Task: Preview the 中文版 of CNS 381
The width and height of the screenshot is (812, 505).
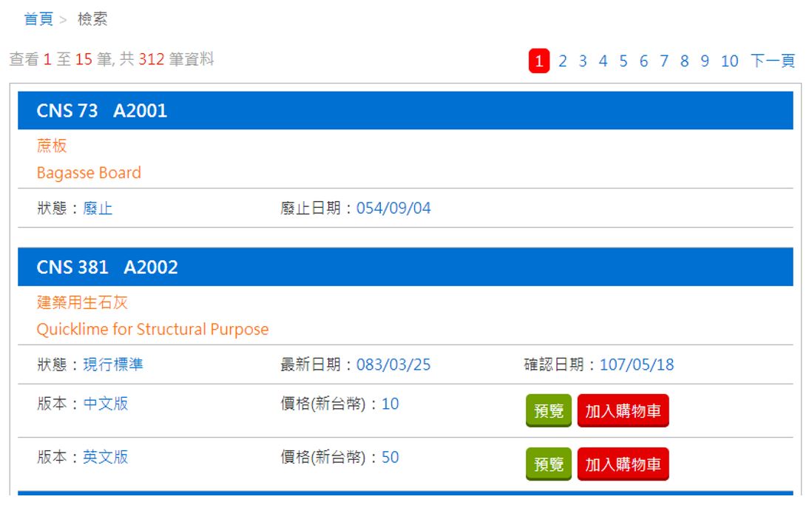Action: click(549, 411)
